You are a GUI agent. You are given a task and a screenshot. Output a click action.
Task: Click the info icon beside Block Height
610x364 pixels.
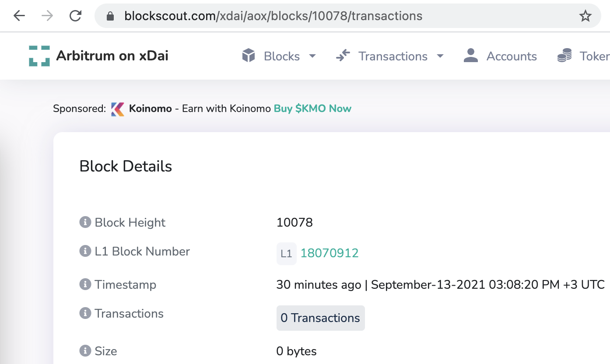pyautogui.click(x=85, y=221)
